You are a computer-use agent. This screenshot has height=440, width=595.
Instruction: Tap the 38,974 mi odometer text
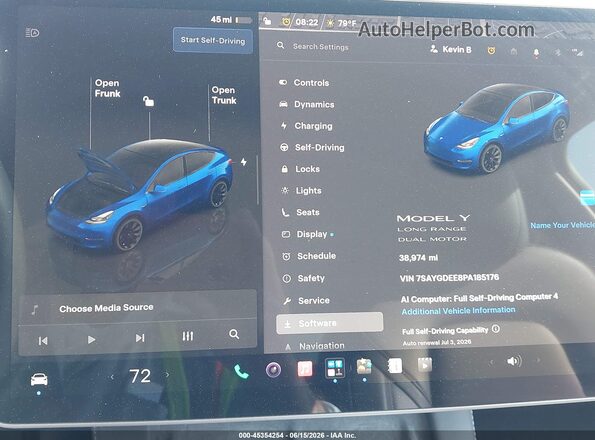pos(418,258)
